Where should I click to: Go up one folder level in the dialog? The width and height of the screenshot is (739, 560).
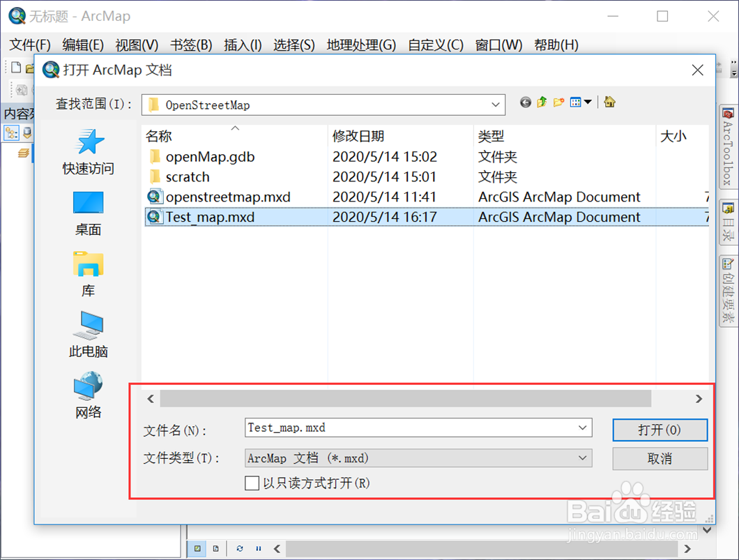(x=542, y=102)
